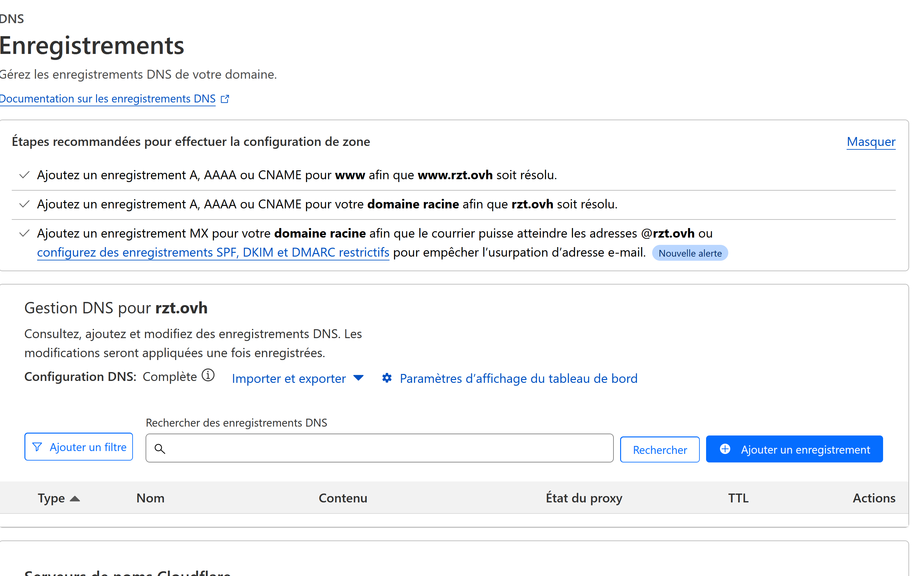Viewport: 924px width, 576px height.
Task: Open Paramètres d'affichage du tableau de bord
Action: point(518,379)
